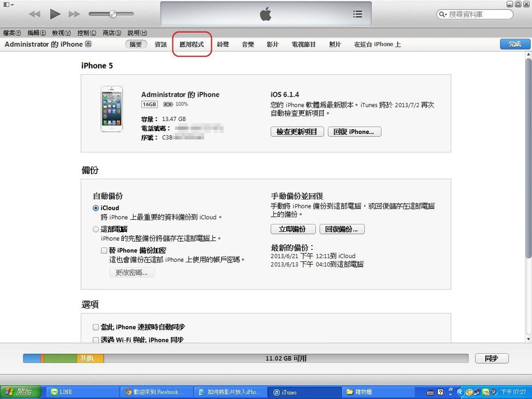Click the blue 完成 done button
Viewport: 532px width, 399px height.
tap(515, 44)
